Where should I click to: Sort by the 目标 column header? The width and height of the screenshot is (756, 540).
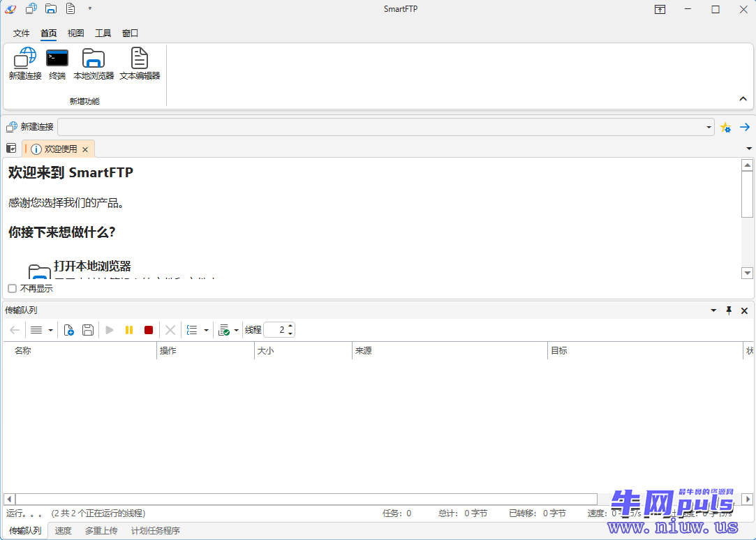point(646,351)
